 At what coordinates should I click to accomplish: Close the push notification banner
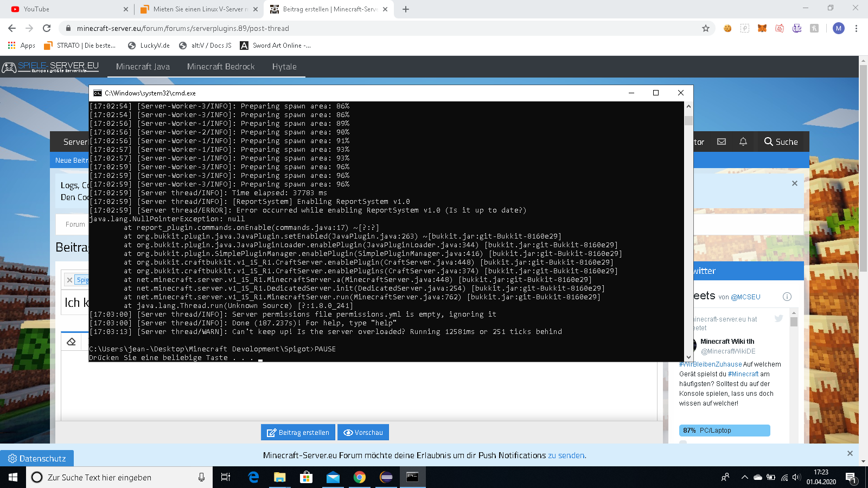(x=850, y=453)
